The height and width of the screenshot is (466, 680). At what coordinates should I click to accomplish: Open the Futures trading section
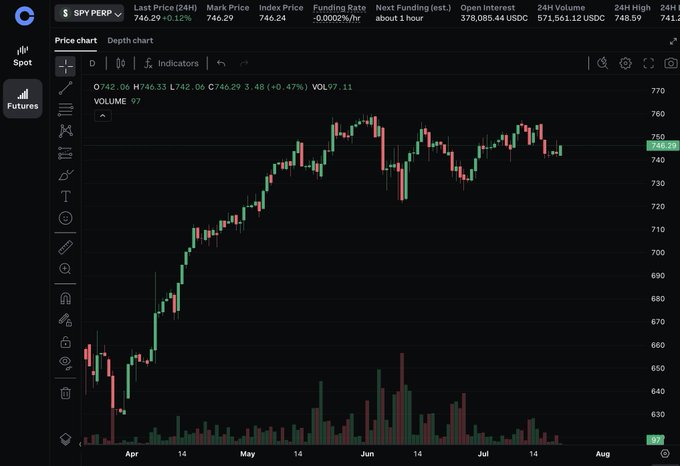23,99
